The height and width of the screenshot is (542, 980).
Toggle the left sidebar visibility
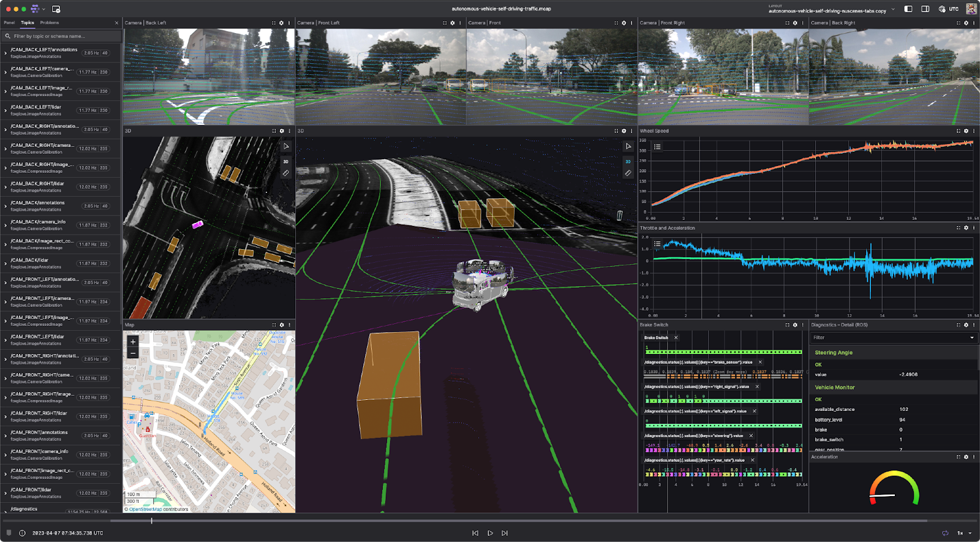(x=908, y=9)
